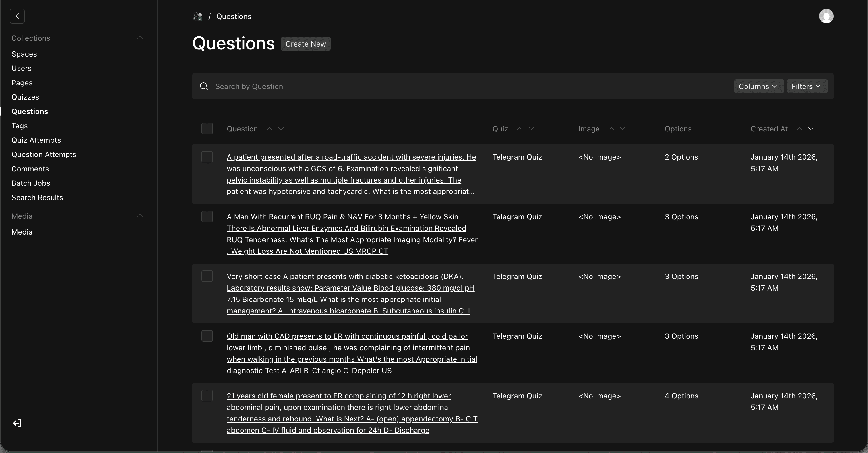Open Media in the sidebar
Viewport: 868px width, 453px height.
pyautogui.click(x=22, y=232)
